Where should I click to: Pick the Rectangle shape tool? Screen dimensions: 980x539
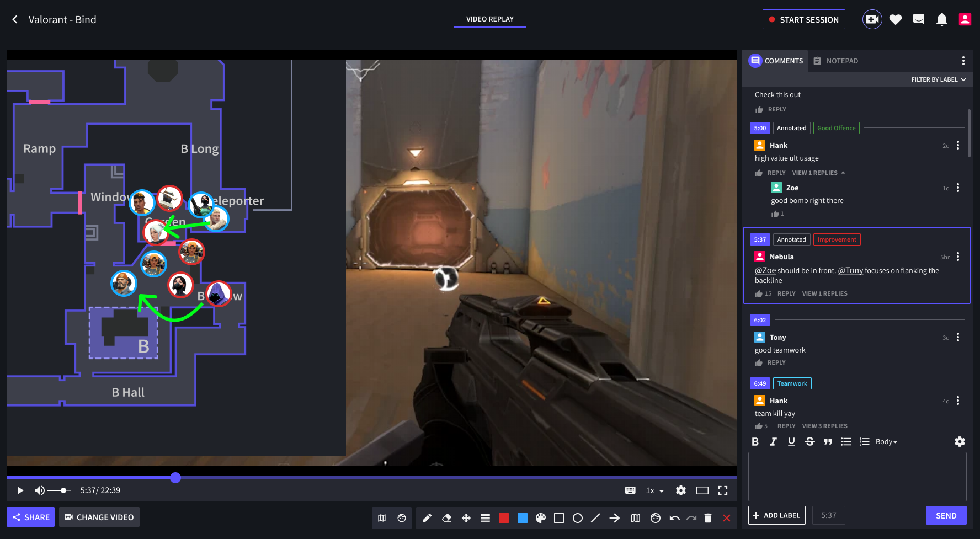coord(559,518)
